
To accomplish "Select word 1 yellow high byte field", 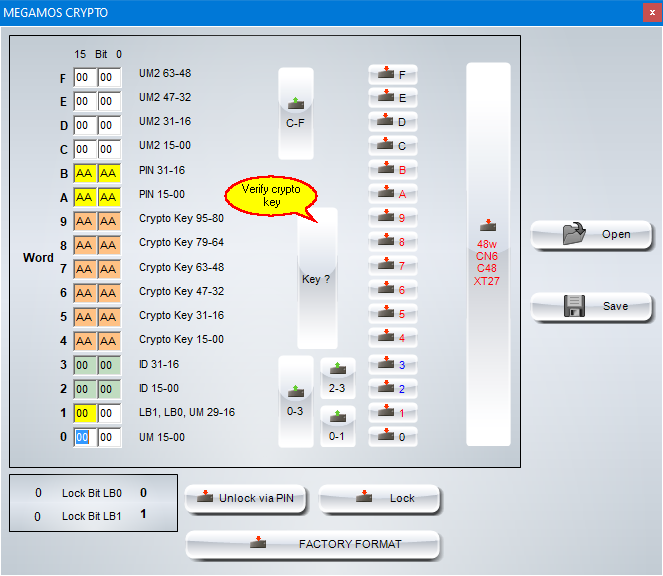I will [85, 413].
